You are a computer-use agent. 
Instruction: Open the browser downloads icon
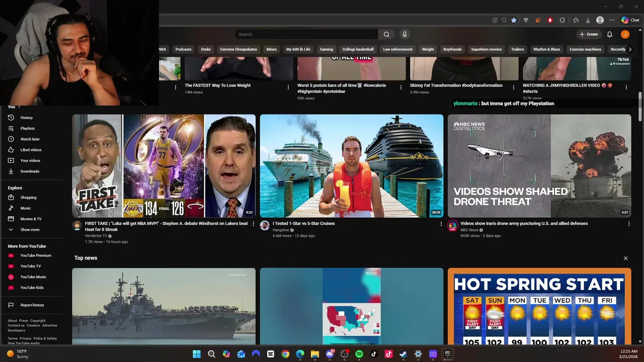[588, 20]
